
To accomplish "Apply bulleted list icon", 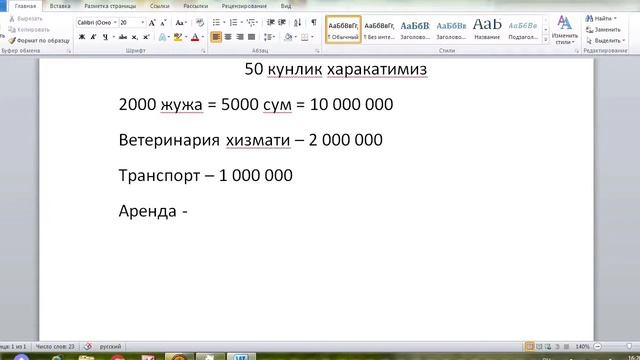I will click(216, 22).
